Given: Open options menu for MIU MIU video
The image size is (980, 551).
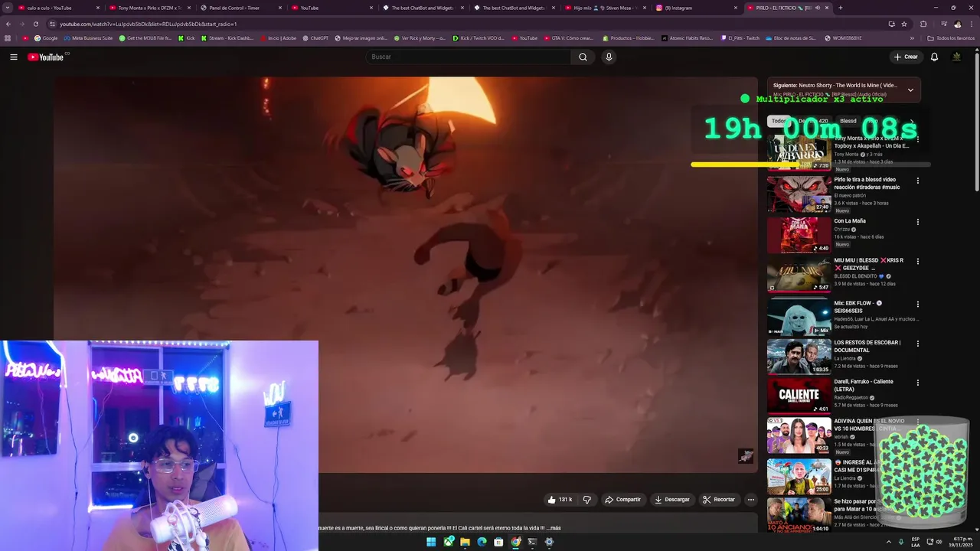Looking at the screenshot, I should (918, 262).
